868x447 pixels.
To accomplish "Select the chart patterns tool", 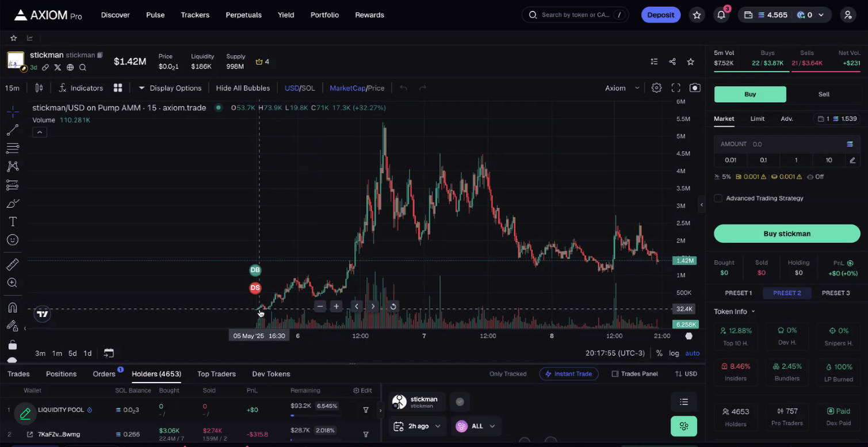I will click(13, 167).
